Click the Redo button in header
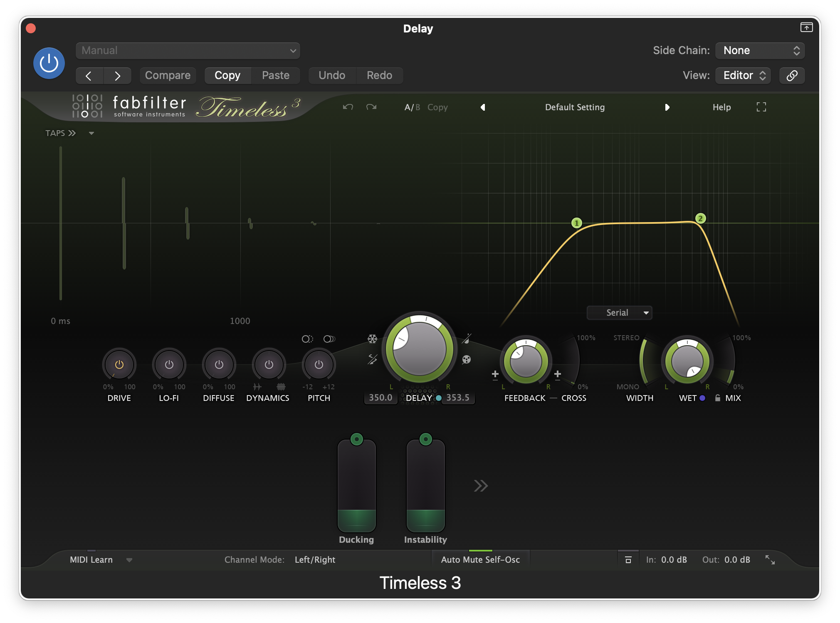The height and width of the screenshot is (623, 840). pos(379,75)
